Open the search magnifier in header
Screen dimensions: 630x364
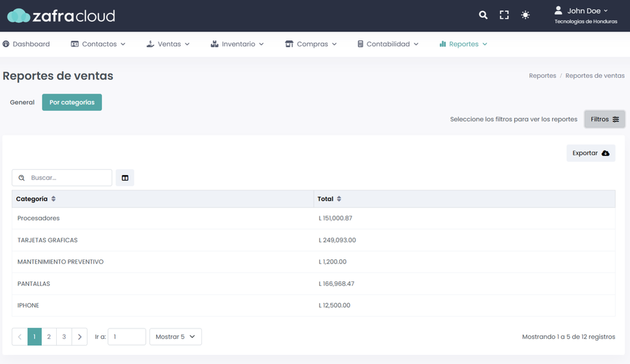(x=483, y=15)
